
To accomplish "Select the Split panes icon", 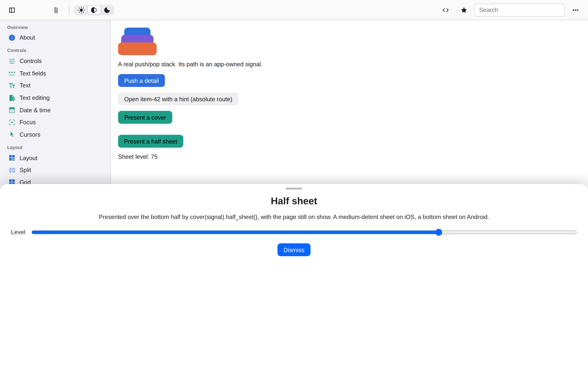I will [12, 170].
